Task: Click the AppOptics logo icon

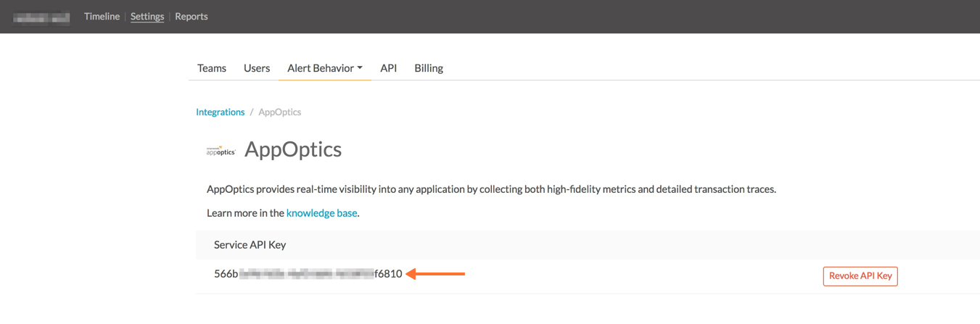Action: [x=221, y=151]
